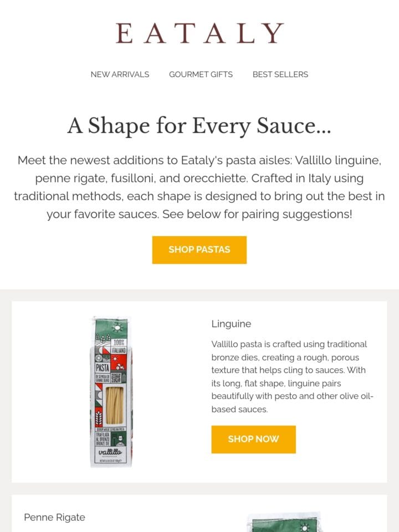
Task: Open the GOURMET GIFTS menu link
Action: 201,74
